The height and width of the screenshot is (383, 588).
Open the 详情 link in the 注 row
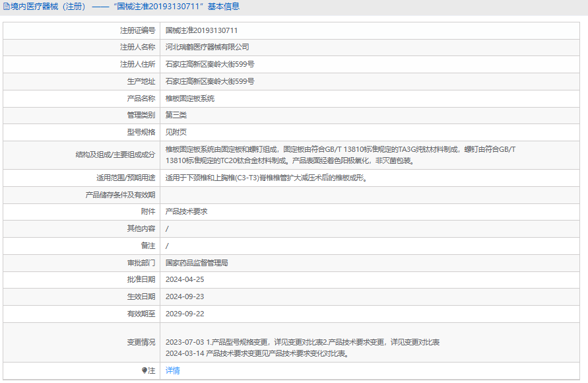pos(172,370)
